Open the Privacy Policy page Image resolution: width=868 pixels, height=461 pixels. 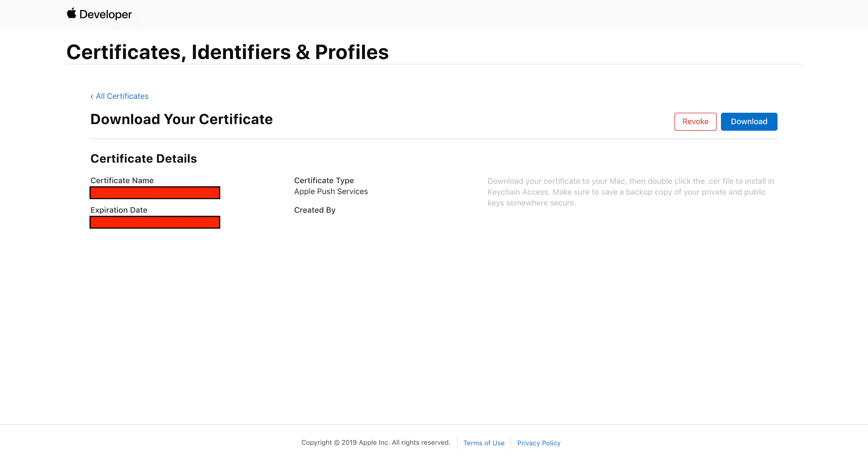[x=539, y=443]
